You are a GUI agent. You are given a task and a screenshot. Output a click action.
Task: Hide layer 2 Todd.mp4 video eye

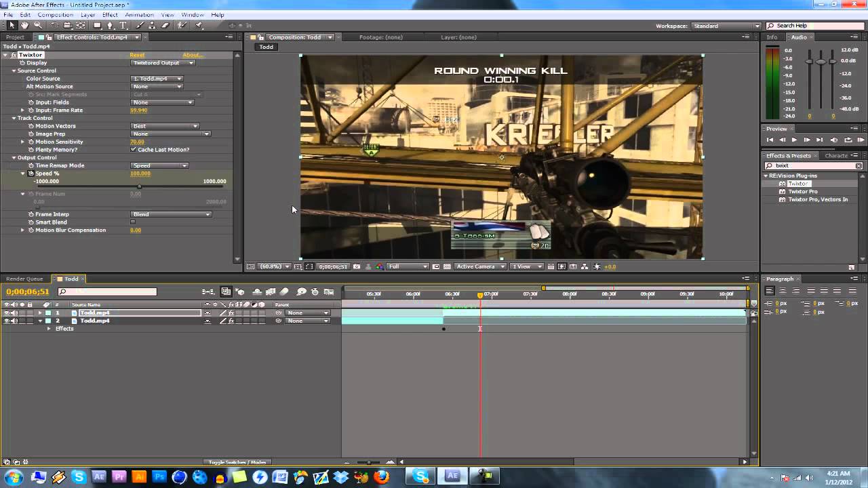click(7, 321)
